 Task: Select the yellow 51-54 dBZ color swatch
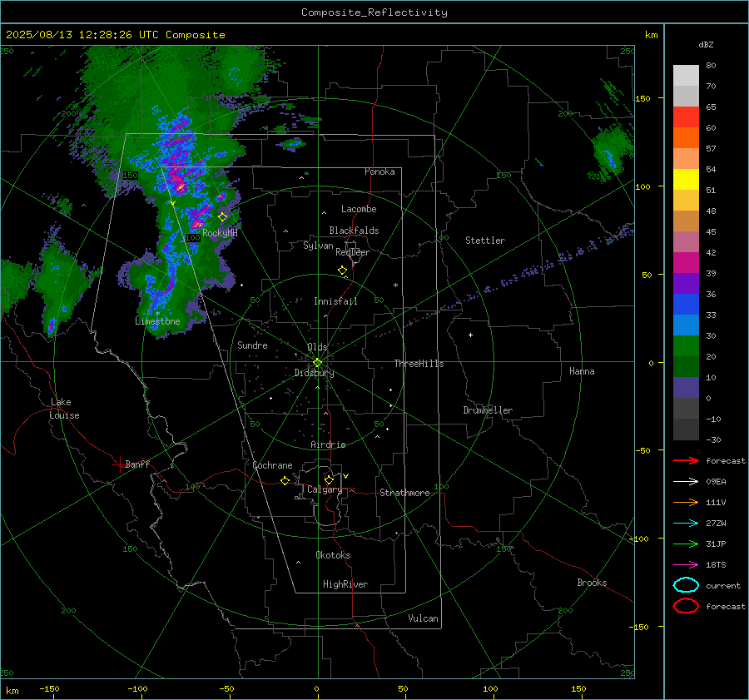pyautogui.click(x=686, y=180)
